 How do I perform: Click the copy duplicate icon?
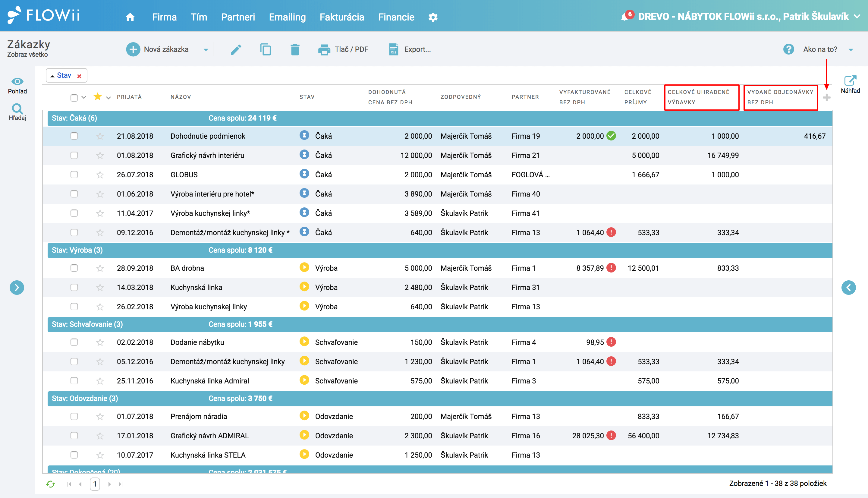coord(265,49)
